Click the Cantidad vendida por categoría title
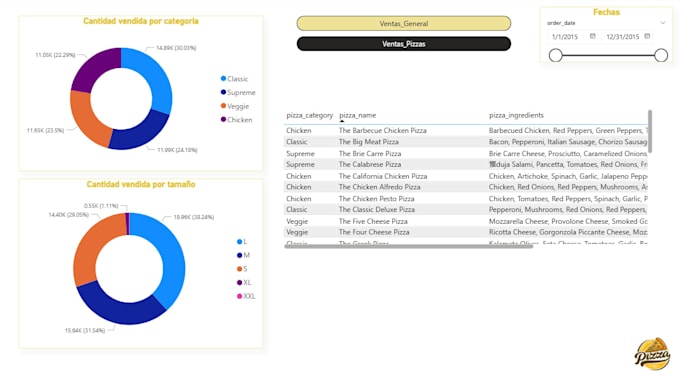 141,21
